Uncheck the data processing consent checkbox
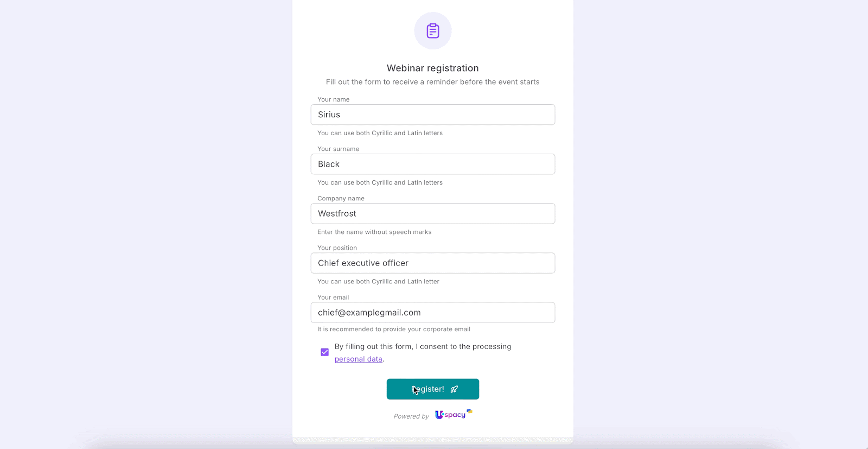The width and height of the screenshot is (868, 449). (x=324, y=352)
